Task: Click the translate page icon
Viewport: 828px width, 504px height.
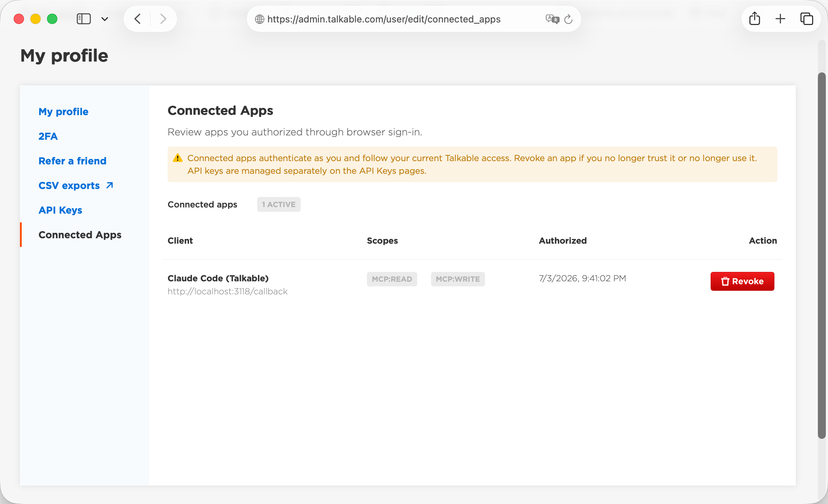Action: 552,19
